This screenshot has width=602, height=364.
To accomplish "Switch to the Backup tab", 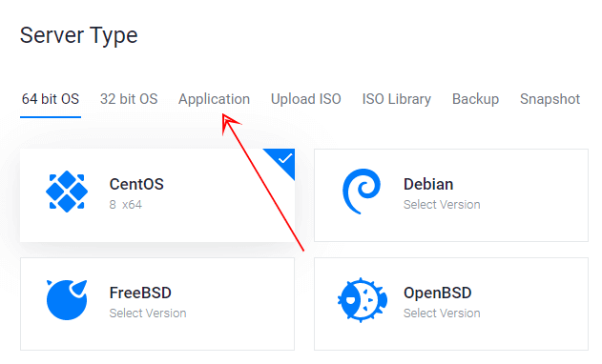I will [475, 99].
